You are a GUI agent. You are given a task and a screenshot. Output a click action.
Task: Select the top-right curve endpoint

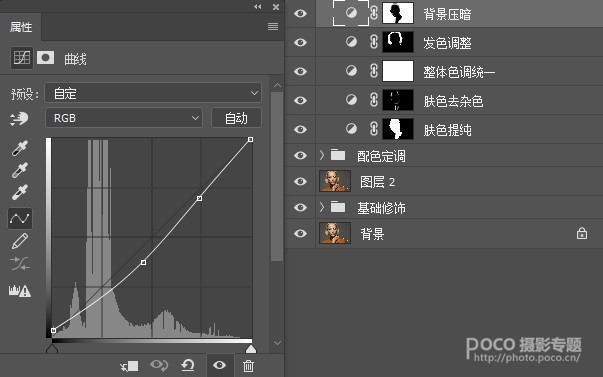point(250,139)
